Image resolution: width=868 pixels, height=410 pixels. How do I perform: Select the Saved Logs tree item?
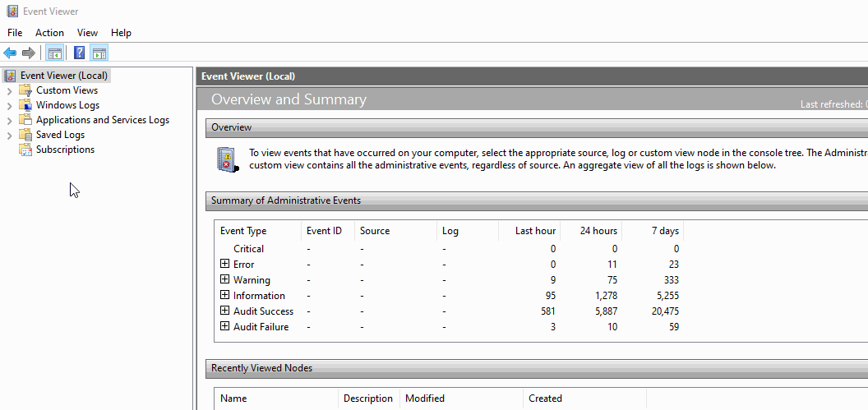pyautogui.click(x=60, y=135)
